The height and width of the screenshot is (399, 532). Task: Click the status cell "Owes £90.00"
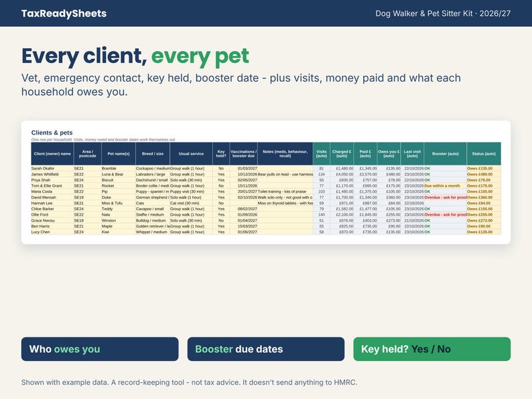[x=484, y=226]
